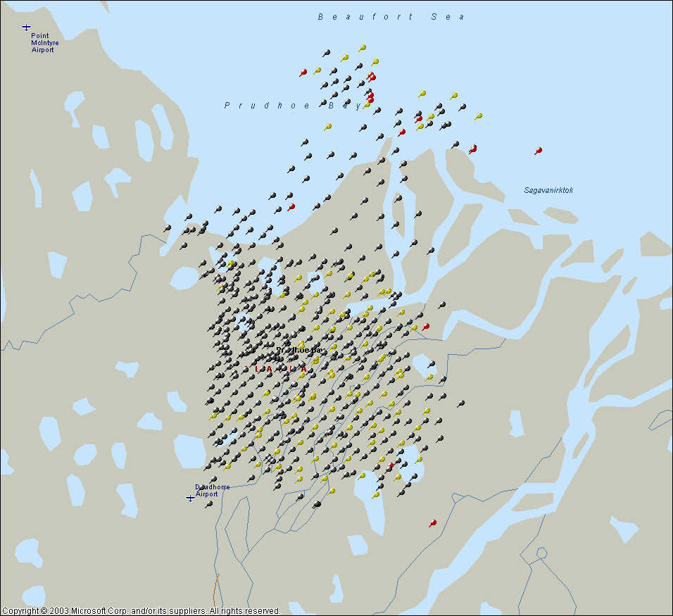Click the Beaufort Sea label
The width and height of the screenshot is (673, 616).
pos(391,17)
